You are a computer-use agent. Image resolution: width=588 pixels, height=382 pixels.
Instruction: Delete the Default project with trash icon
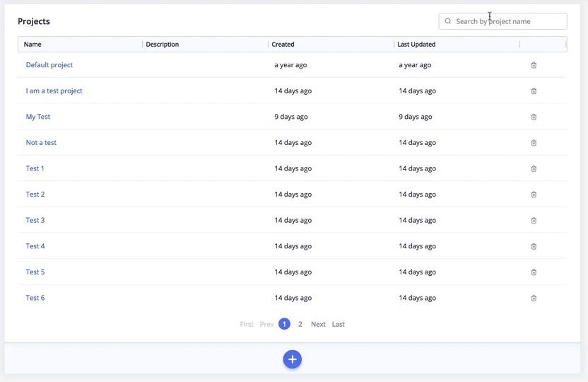tap(534, 65)
